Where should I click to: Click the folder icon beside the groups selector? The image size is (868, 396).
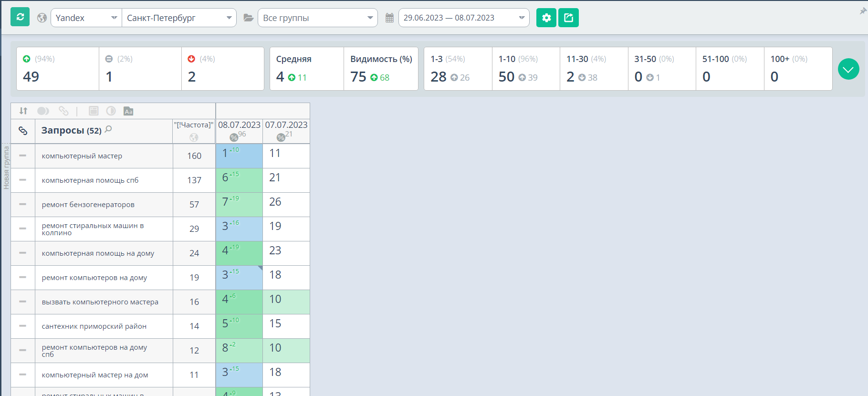(248, 18)
